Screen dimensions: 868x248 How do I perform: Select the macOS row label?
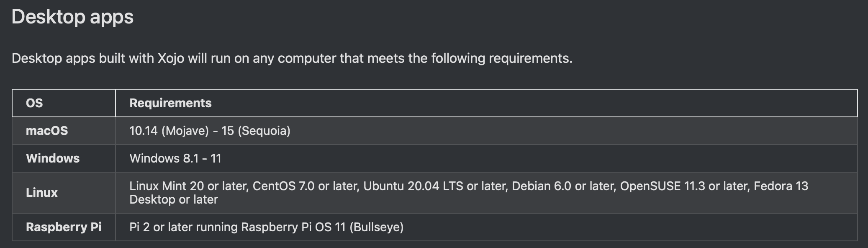47,131
